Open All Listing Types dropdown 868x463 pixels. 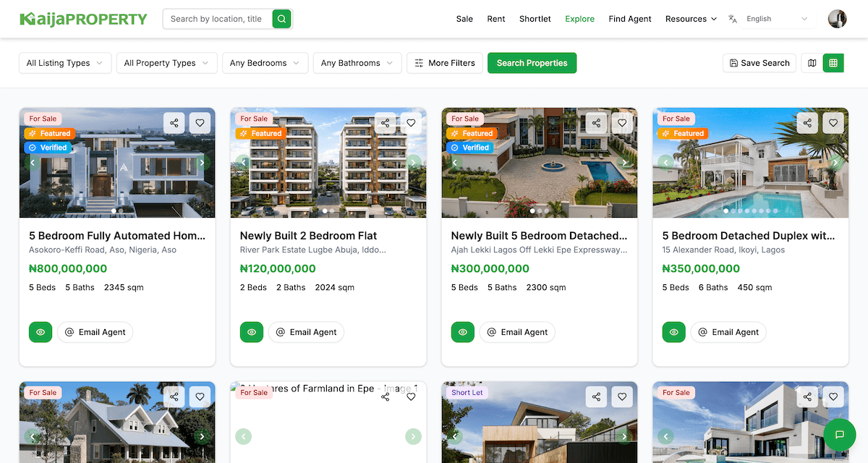tap(65, 63)
